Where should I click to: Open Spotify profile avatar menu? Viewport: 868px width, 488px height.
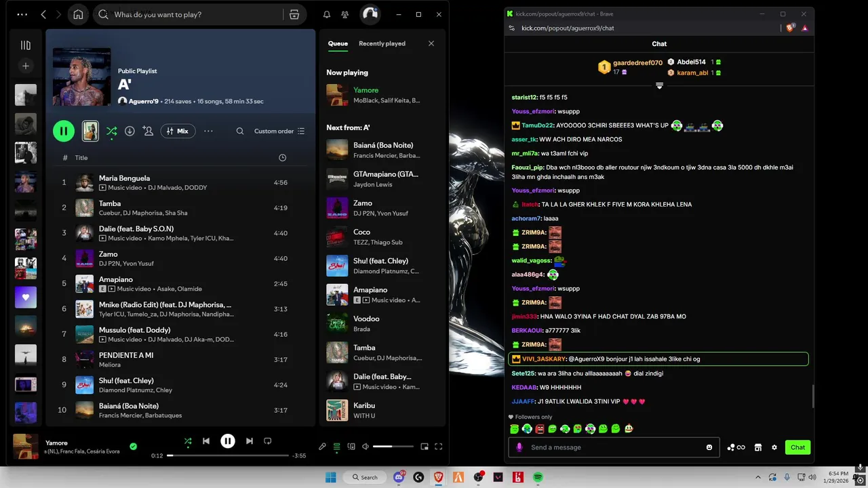click(x=370, y=14)
